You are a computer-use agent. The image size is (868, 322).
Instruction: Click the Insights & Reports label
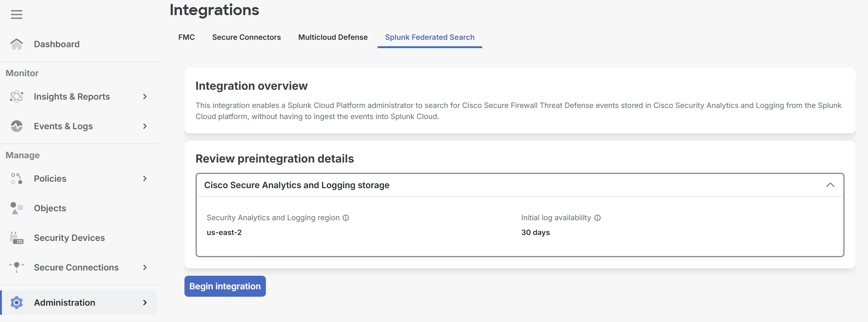click(x=72, y=97)
